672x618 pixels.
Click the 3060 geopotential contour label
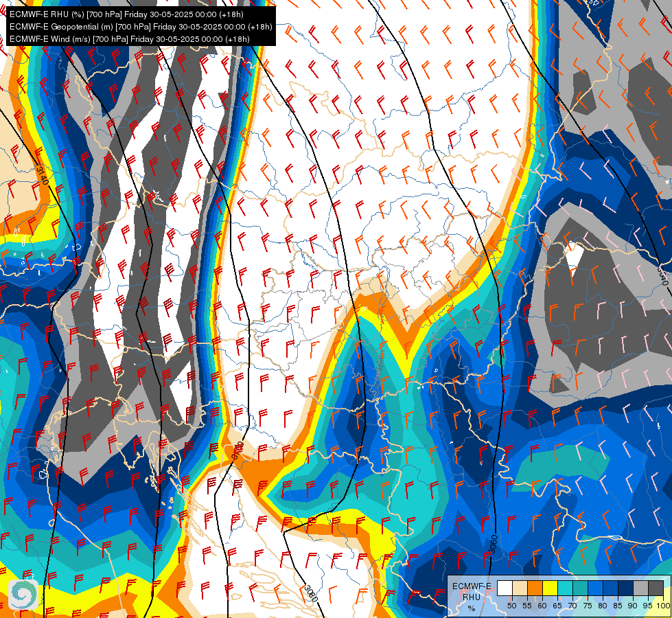(494, 544)
